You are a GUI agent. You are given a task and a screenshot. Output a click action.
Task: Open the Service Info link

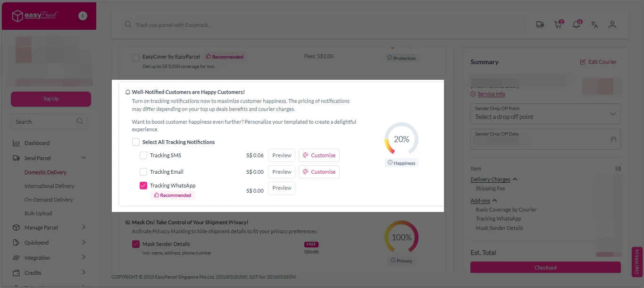(491, 94)
